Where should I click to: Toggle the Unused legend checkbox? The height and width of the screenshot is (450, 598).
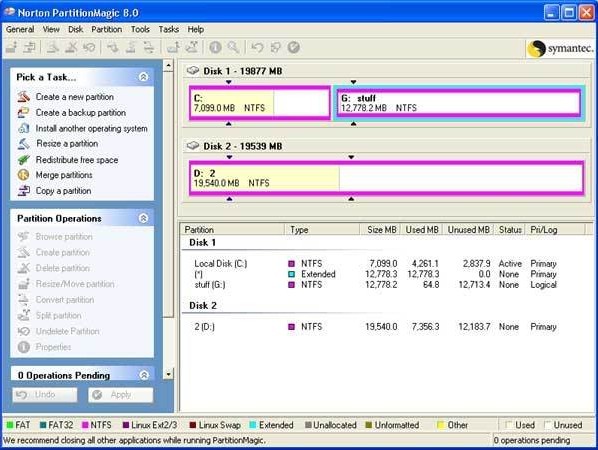(x=548, y=425)
